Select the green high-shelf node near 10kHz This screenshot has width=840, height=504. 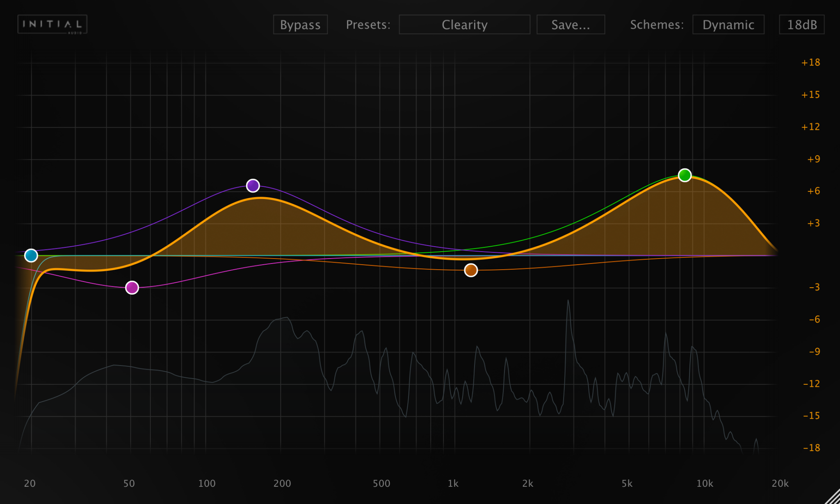click(x=684, y=175)
